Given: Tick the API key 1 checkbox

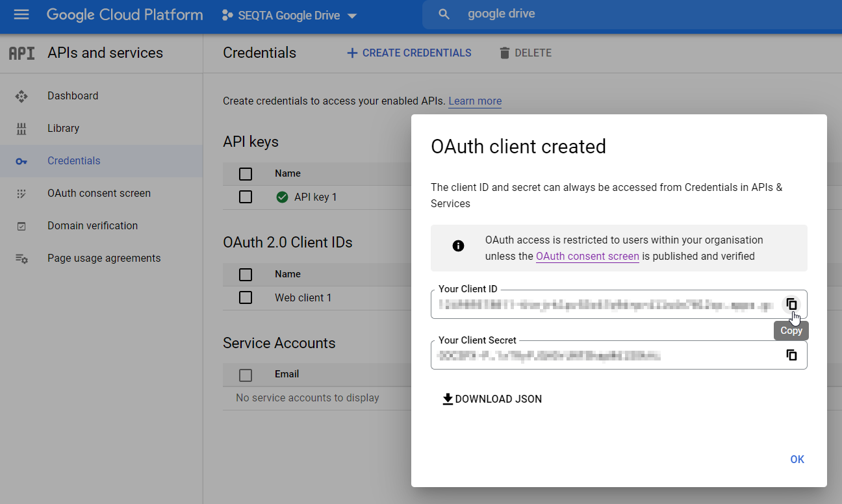Looking at the screenshot, I should [x=246, y=197].
